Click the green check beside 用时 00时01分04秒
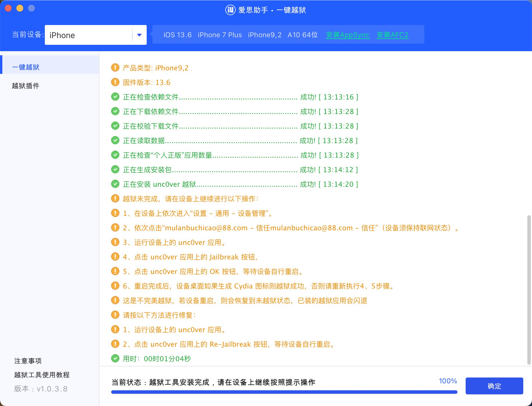This screenshot has width=532, height=406. pyautogui.click(x=115, y=358)
